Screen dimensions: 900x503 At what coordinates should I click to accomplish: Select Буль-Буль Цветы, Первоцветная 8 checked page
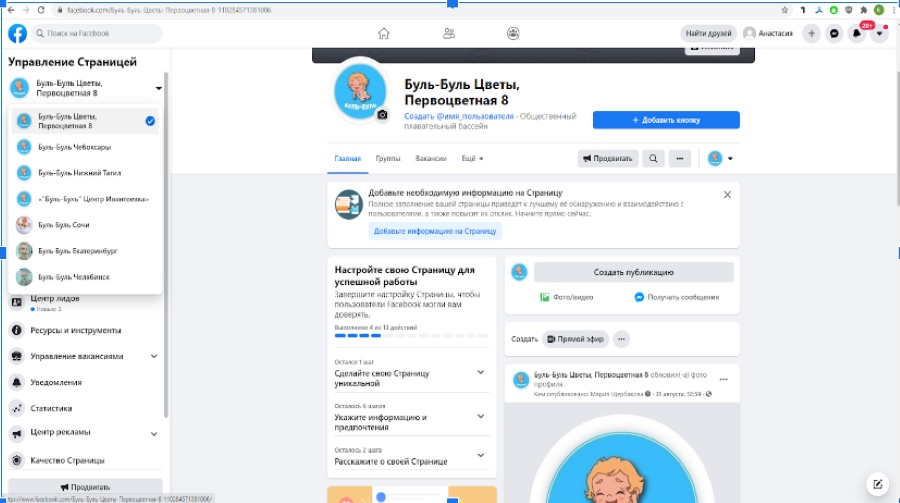click(85, 121)
